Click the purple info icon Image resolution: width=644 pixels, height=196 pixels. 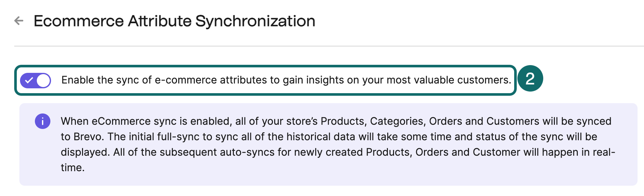43,121
